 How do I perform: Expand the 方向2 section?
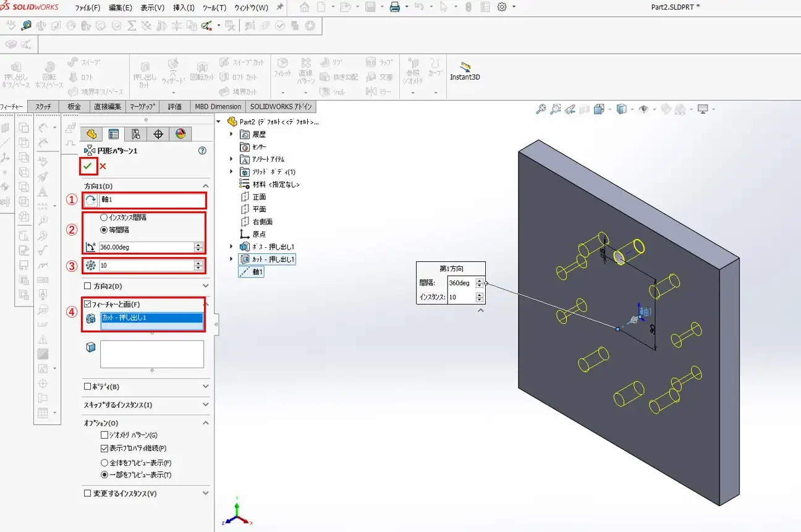[x=206, y=286]
